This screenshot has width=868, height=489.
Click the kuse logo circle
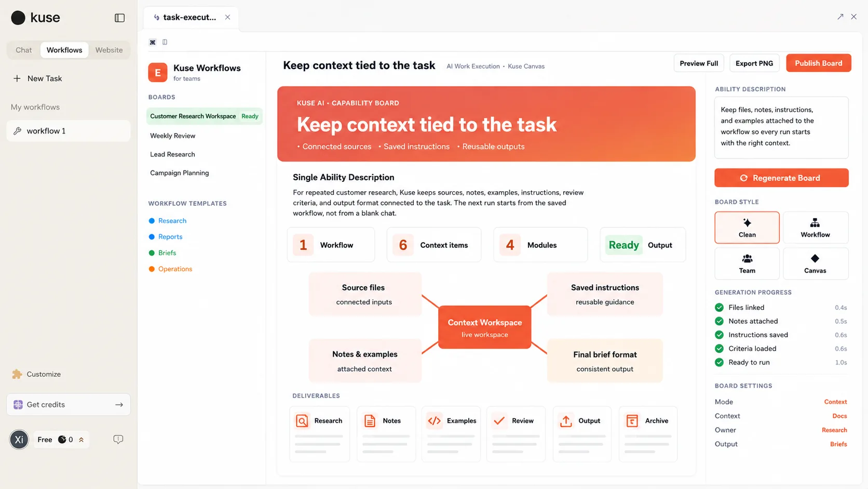pyautogui.click(x=18, y=18)
